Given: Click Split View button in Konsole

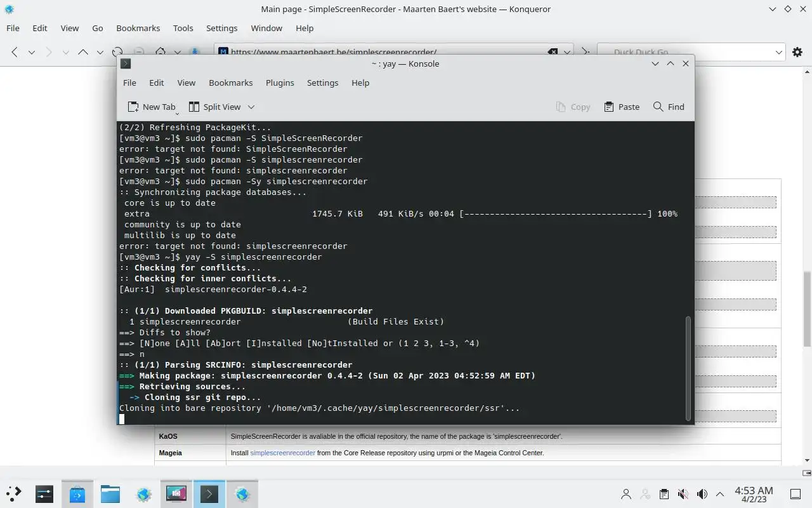Looking at the screenshot, I should (215, 107).
